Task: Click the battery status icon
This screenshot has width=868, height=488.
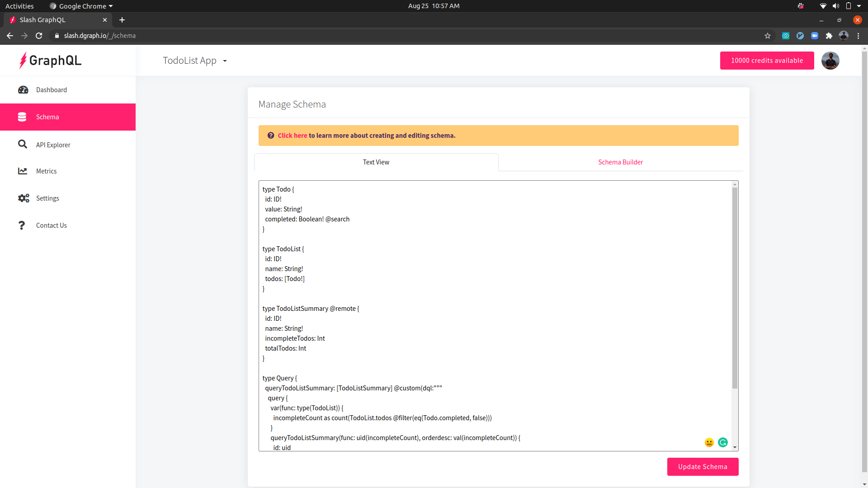Action: (848, 6)
